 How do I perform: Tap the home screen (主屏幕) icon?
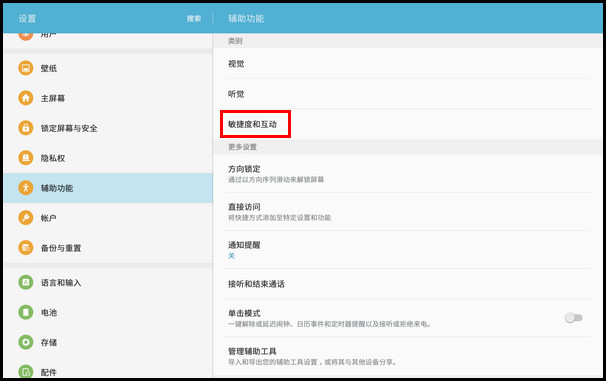(x=26, y=98)
